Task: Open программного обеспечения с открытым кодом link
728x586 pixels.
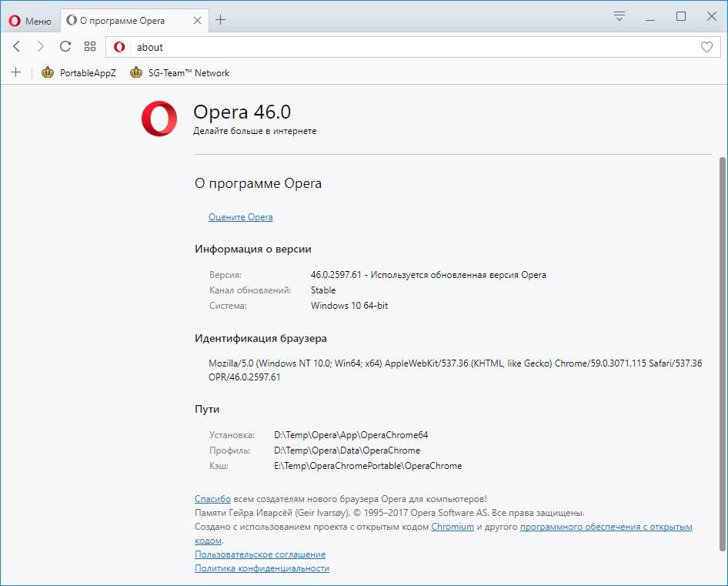Action: (606, 527)
